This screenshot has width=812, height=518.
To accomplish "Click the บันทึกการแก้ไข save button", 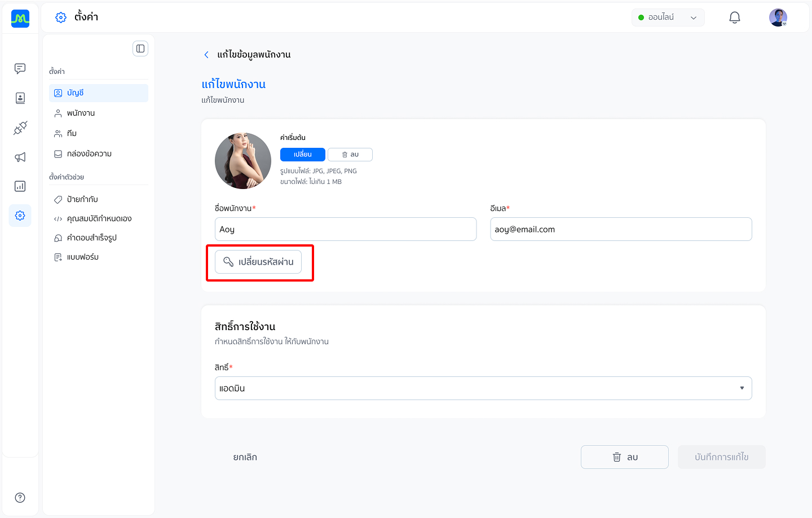I will (x=722, y=457).
